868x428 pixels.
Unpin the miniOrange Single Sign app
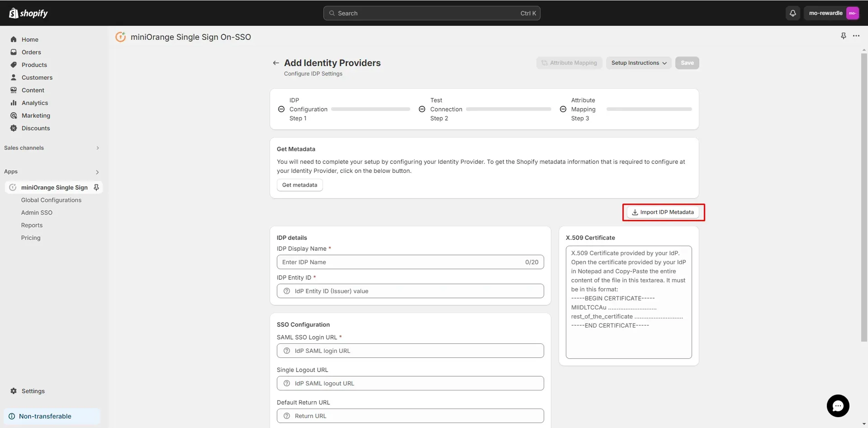point(96,187)
